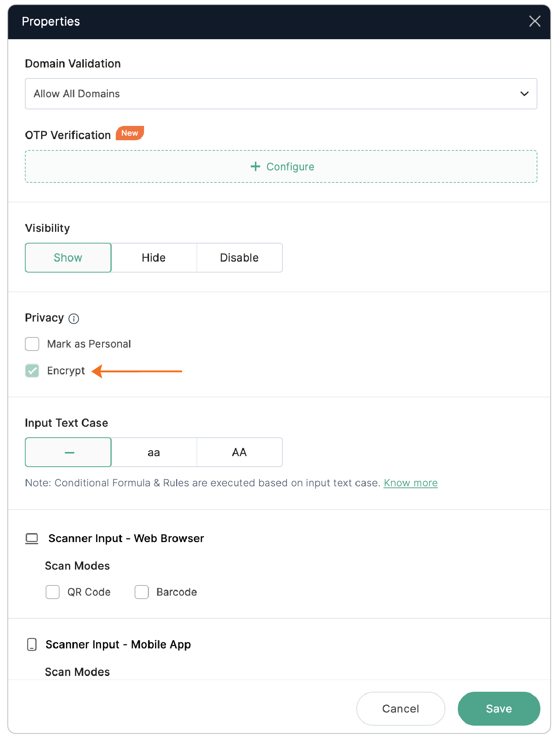Set input text case to uppercase AA
Viewport: 560px width, 740px height.
point(239,452)
